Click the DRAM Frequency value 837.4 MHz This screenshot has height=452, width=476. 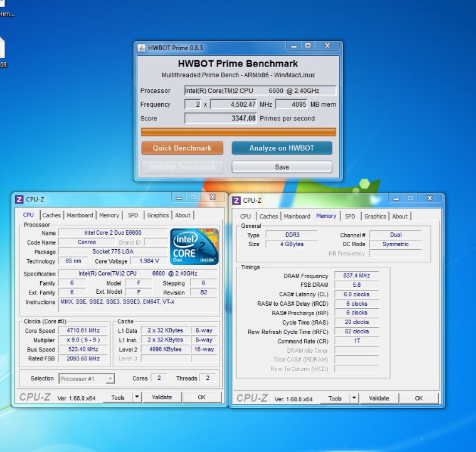pyautogui.click(x=357, y=276)
